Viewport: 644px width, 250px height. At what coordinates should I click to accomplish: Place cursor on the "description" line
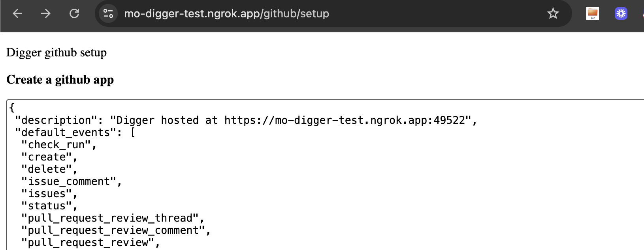pyautogui.click(x=246, y=120)
